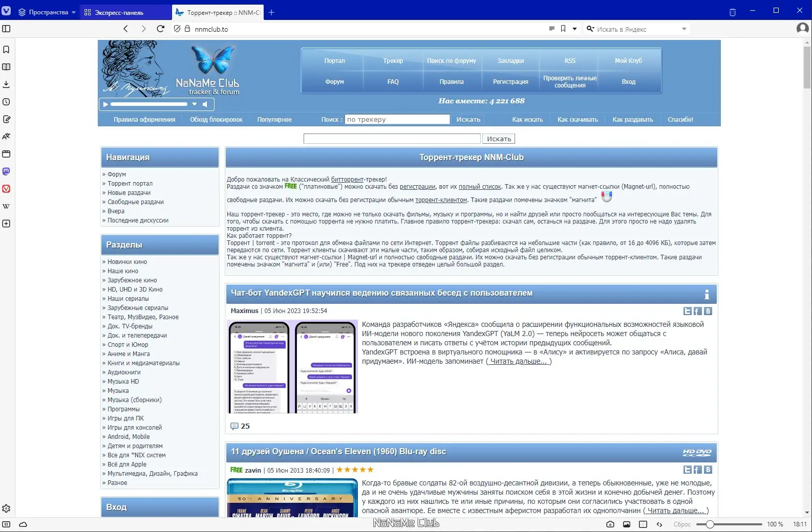Open Reader View for page

(x=551, y=29)
